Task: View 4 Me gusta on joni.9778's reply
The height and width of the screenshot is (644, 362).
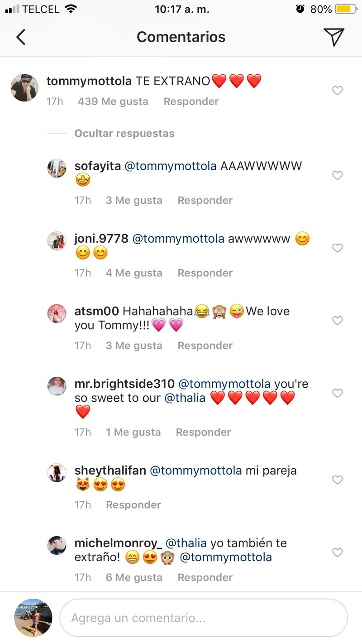Action: (134, 273)
